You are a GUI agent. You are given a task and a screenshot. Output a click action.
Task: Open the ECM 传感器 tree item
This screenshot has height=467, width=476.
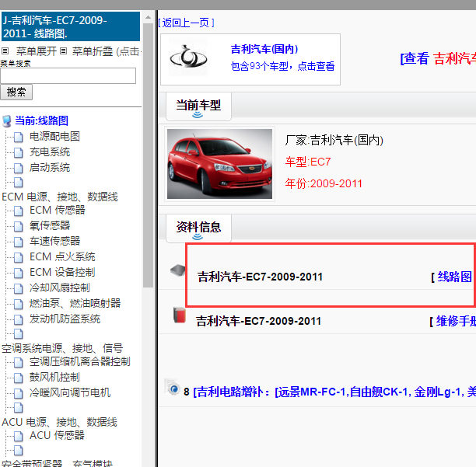(x=58, y=210)
